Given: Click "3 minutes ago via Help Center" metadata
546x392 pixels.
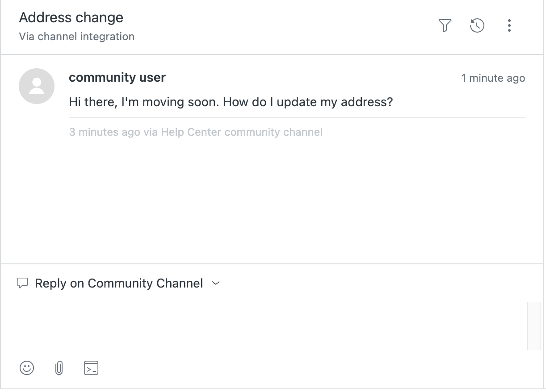Looking at the screenshot, I should (x=196, y=132).
